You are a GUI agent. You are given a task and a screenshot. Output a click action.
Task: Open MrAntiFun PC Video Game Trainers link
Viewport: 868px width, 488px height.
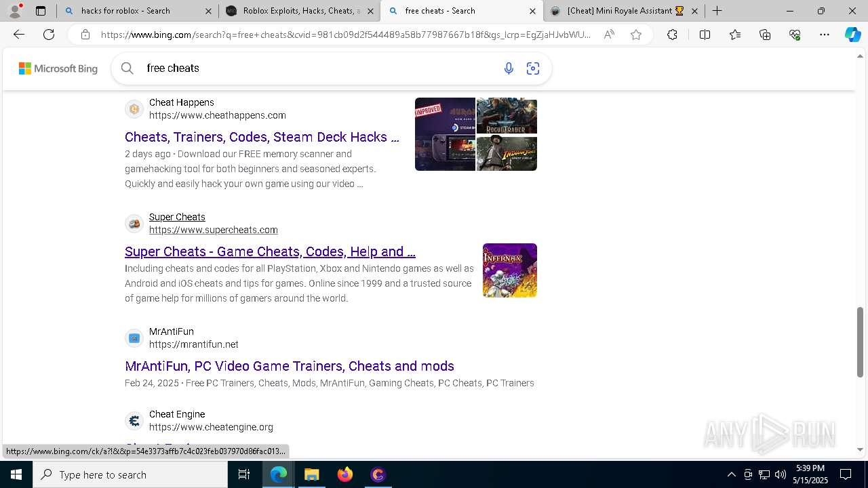[290, 366]
